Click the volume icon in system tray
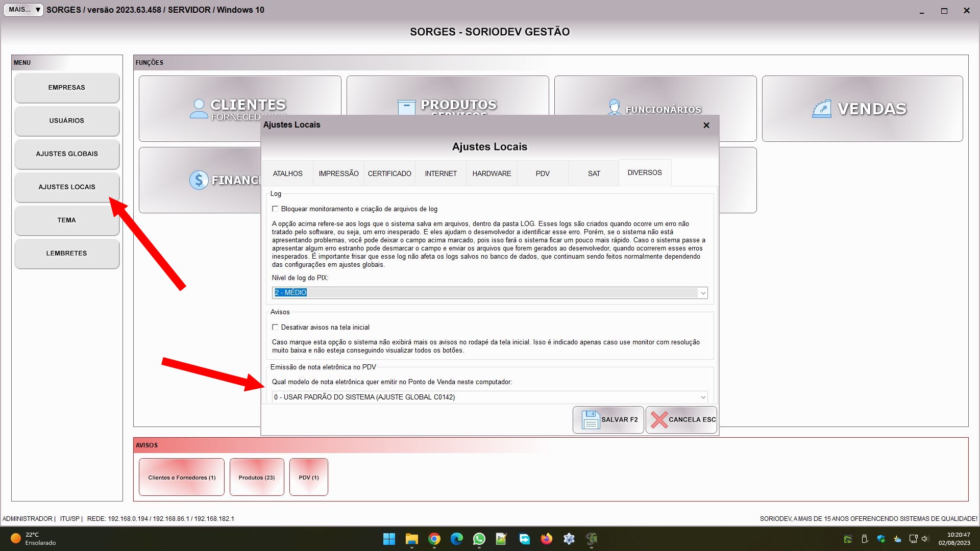 tap(925, 539)
